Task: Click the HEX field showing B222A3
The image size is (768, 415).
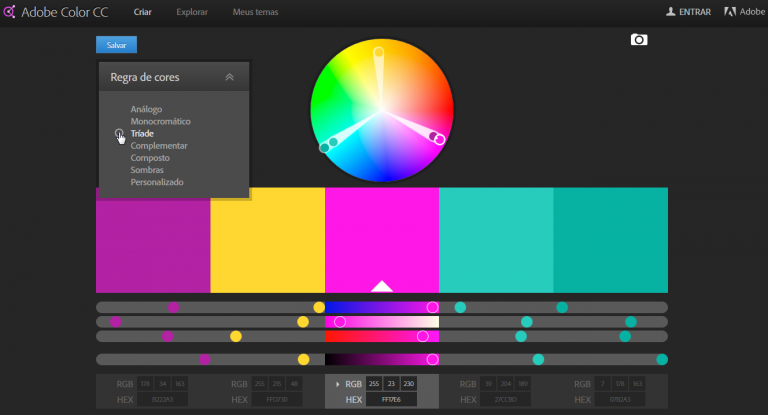Action: coord(162,399)
